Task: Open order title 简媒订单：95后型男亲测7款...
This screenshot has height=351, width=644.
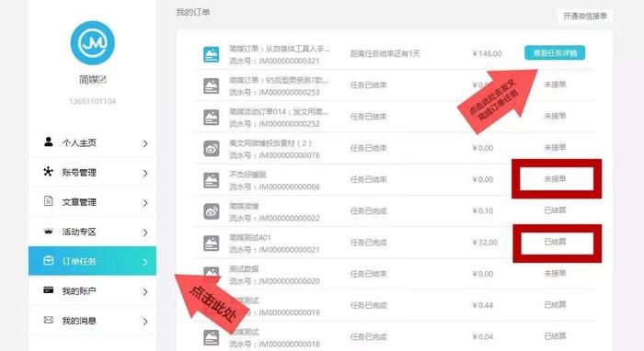Action: tap(279, 80)
